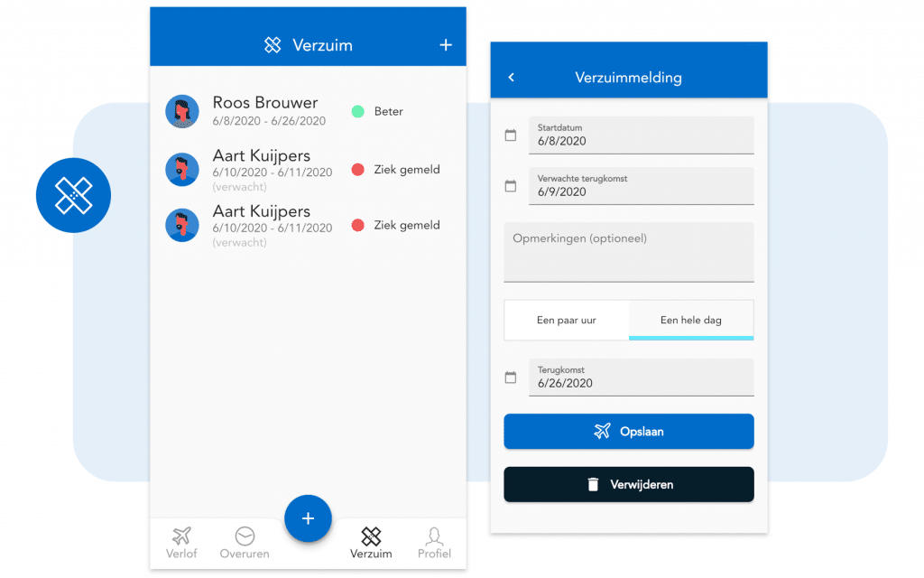Open the Profiel tab in bottom navigation
924x578 pixels.
[x=434, y=543]
